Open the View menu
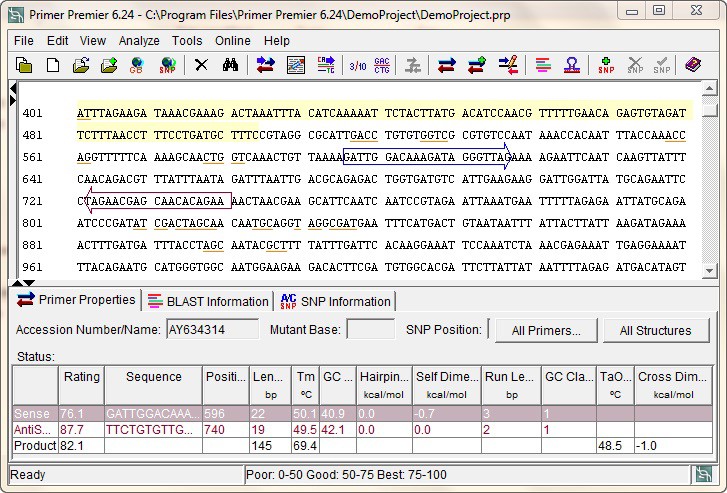 point(93,41)
